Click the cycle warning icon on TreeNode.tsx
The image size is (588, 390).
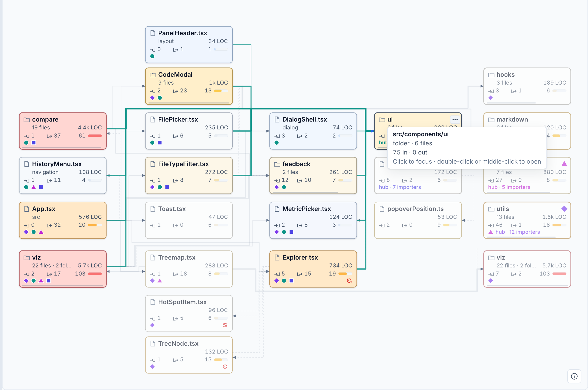pyautogui.click(x=225, y=367)
